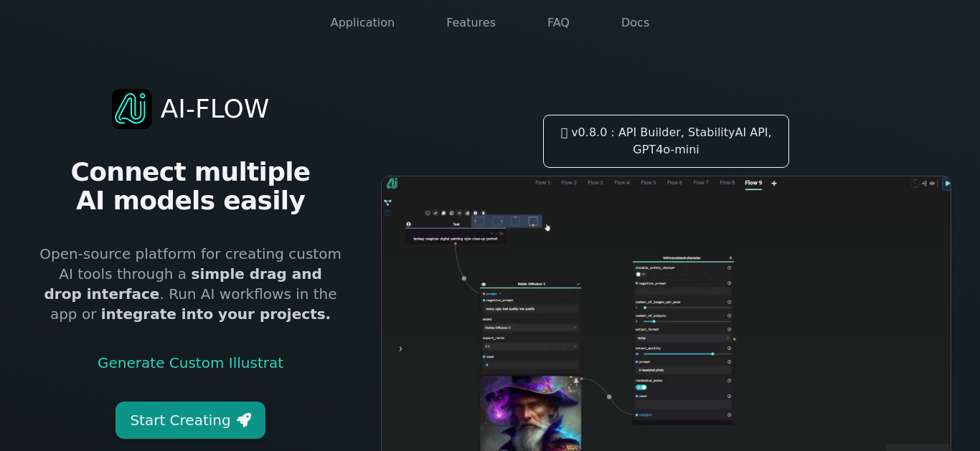
Task: Go to the Features section
Action: point(471,22)
